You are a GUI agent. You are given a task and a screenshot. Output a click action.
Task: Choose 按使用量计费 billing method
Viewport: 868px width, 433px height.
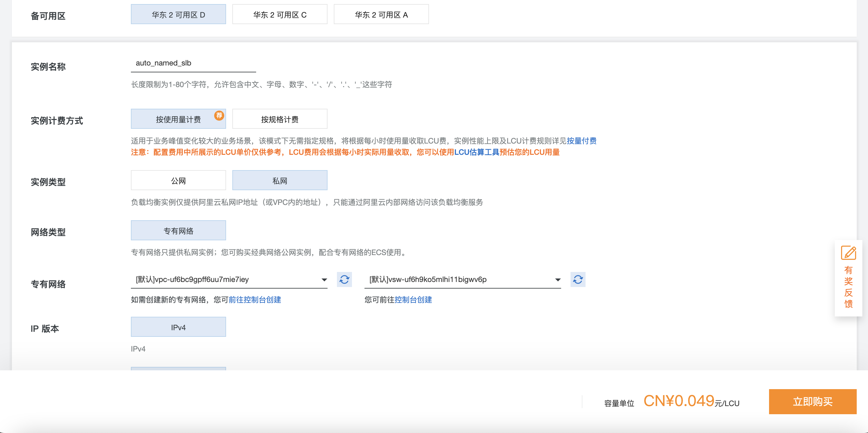(178, 119)
